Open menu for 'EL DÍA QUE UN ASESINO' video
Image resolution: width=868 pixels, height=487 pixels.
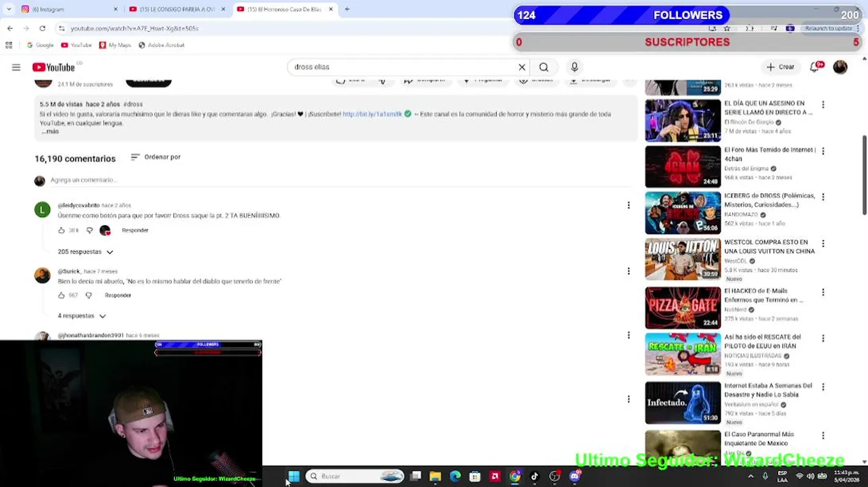(823, 105)
